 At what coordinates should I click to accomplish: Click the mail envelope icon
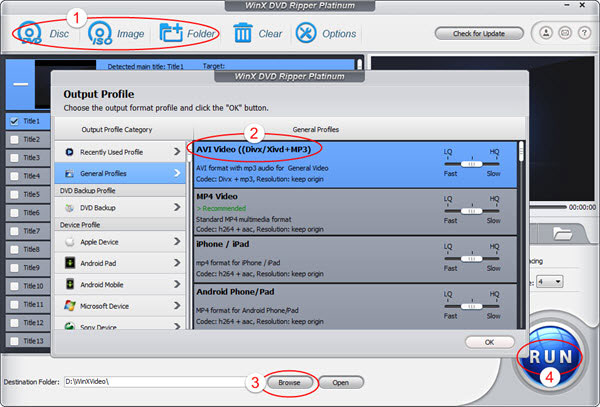tap(565, 33)
